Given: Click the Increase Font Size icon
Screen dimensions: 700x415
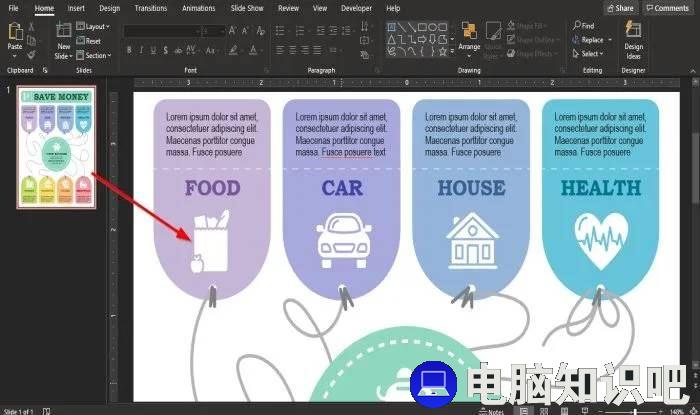Looking at the screenshot, I should click(232, 31).
